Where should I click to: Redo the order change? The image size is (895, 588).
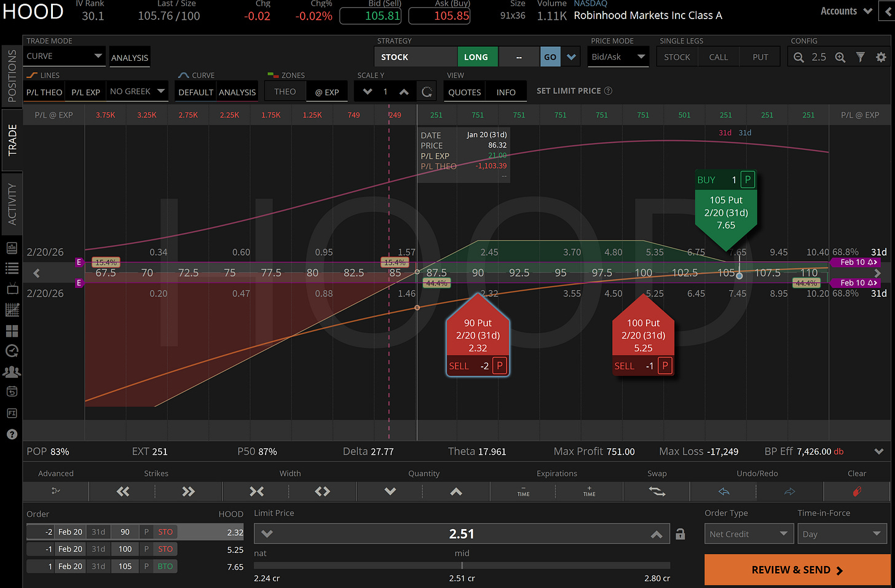click(790, 491)
